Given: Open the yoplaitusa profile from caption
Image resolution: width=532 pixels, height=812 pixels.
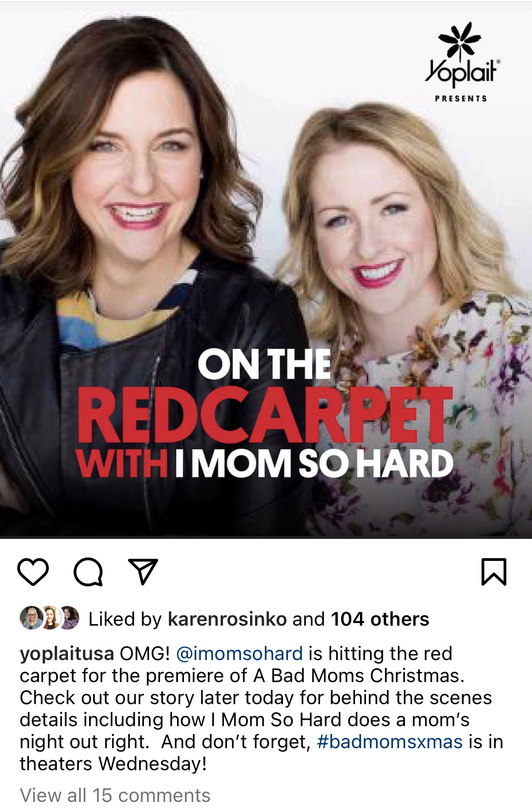Looking at the screenshot, I should pyautogui.click(x=67, y=654).
